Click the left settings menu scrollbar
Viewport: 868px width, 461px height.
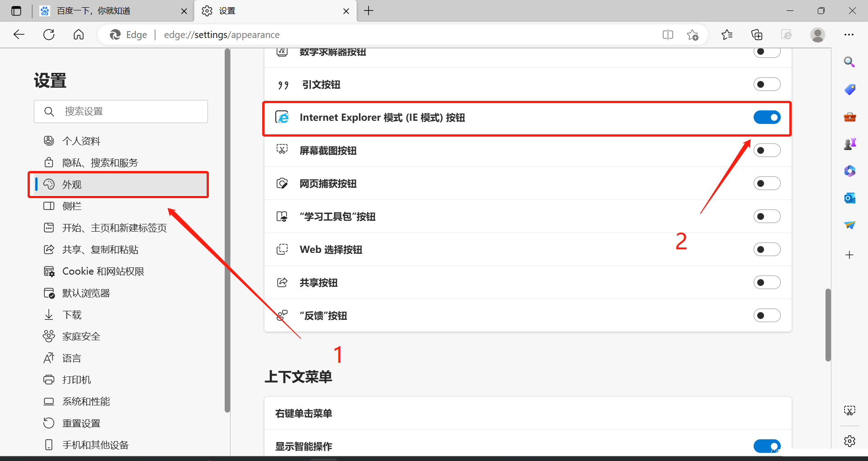(227, 231)
